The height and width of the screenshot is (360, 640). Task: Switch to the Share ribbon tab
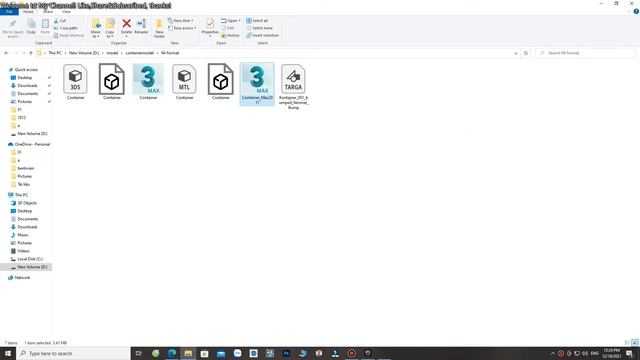point(48,12)
